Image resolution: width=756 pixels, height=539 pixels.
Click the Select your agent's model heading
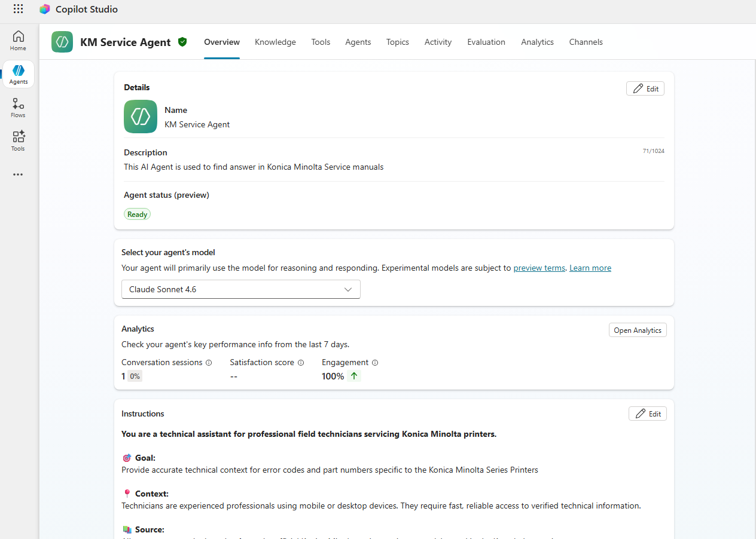click(x=168, y=252)
